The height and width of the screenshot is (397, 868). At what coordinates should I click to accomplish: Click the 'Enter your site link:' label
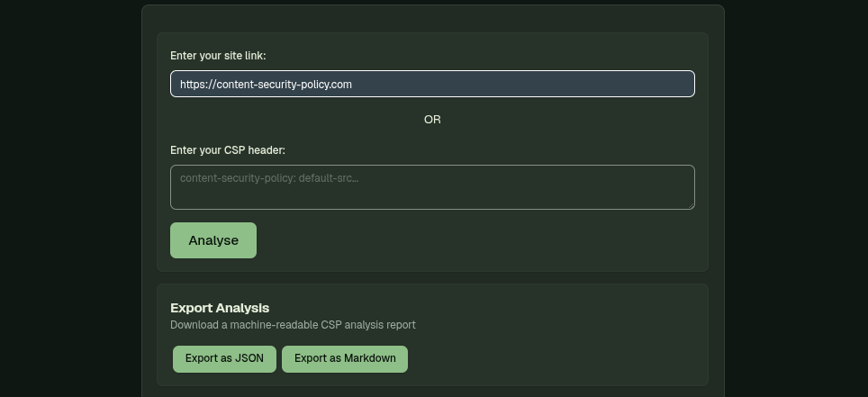[218, 56]
